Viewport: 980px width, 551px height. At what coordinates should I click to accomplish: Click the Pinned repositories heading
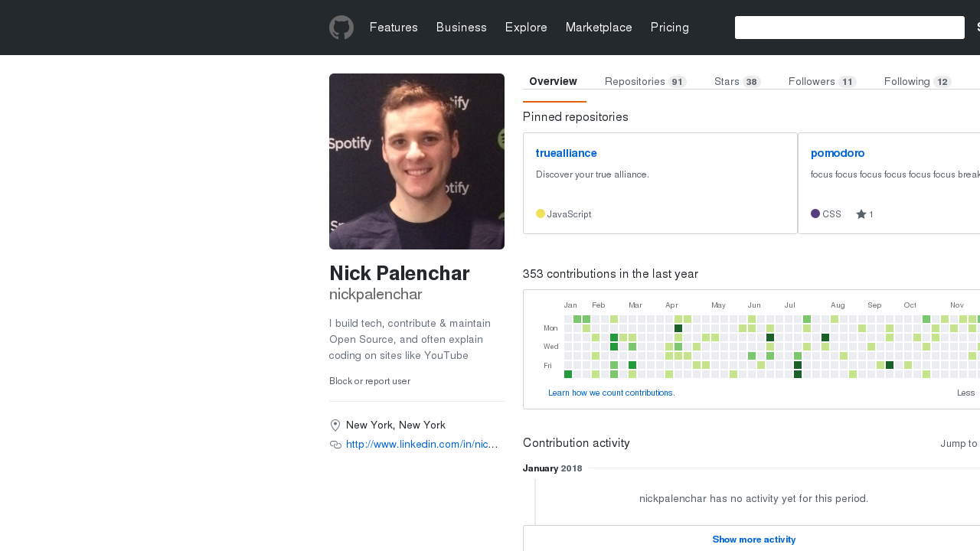(x=576, y=117)
